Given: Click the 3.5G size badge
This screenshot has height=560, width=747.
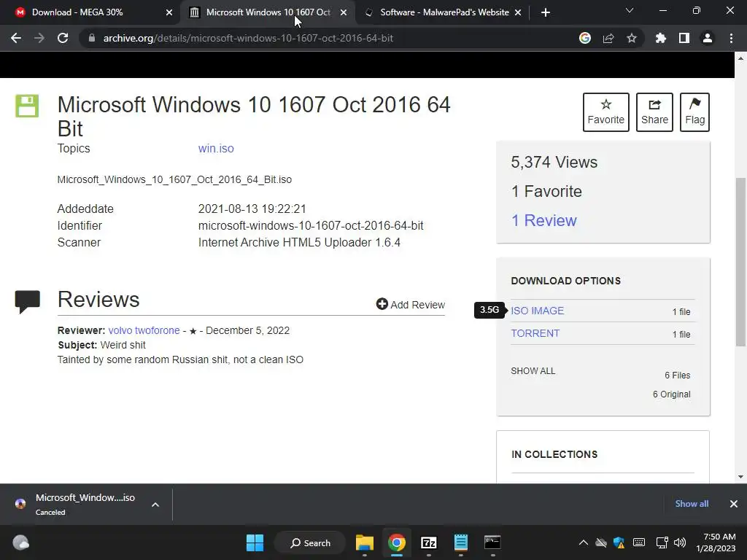Looking at the screenshot, I should point(489,310).
